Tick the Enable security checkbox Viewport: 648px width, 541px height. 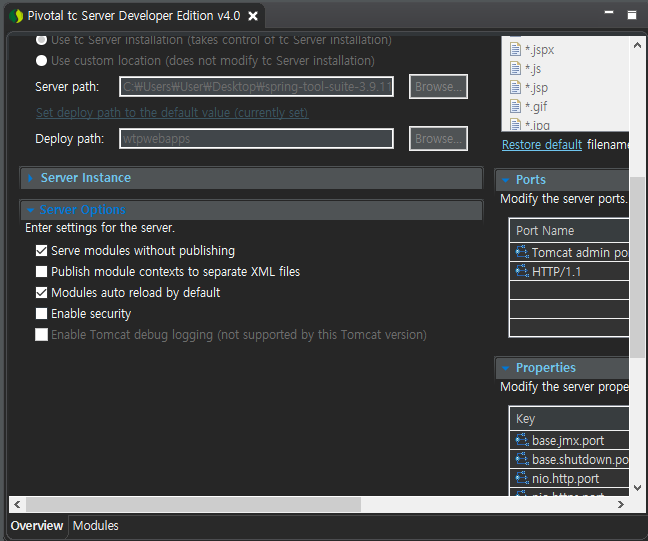point(41,314)
